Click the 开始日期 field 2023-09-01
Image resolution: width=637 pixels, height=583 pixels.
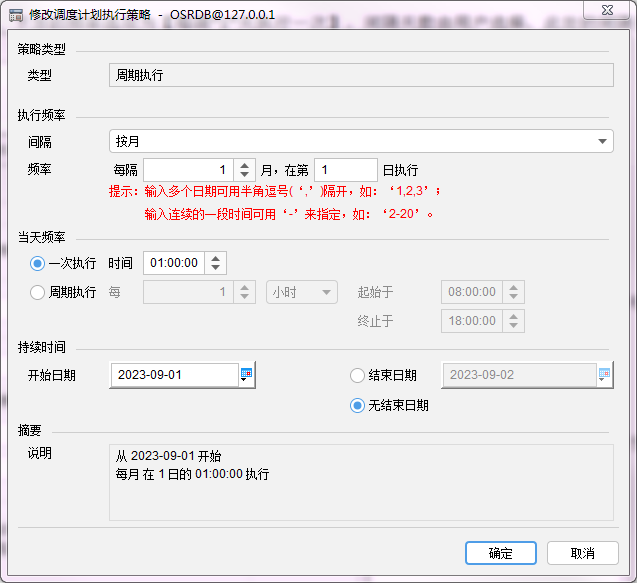point(174,375)
